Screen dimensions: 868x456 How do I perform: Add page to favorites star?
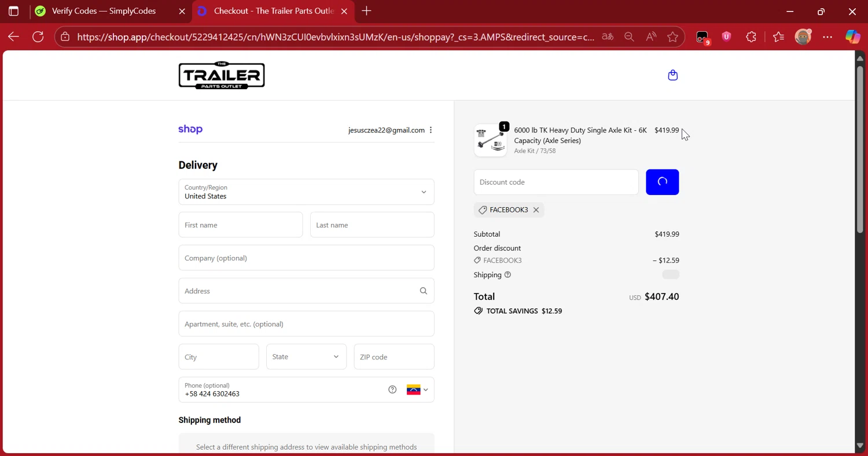click(672, 37)
